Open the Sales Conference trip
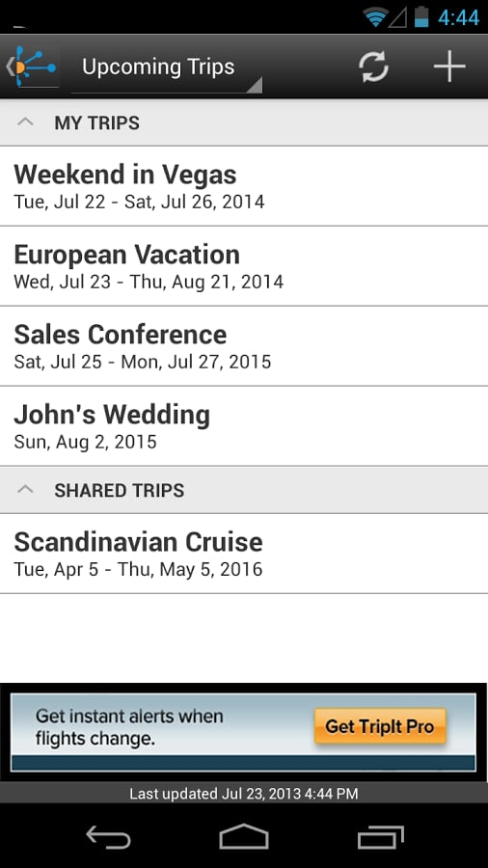The image size is (488, 868). point(244,346)
